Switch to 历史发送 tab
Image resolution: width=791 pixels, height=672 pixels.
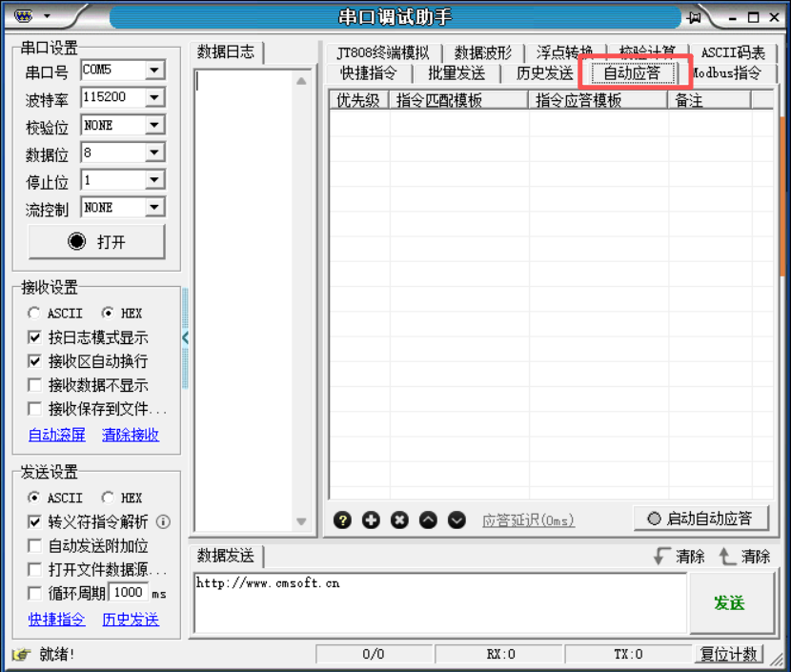pos(544,73)
